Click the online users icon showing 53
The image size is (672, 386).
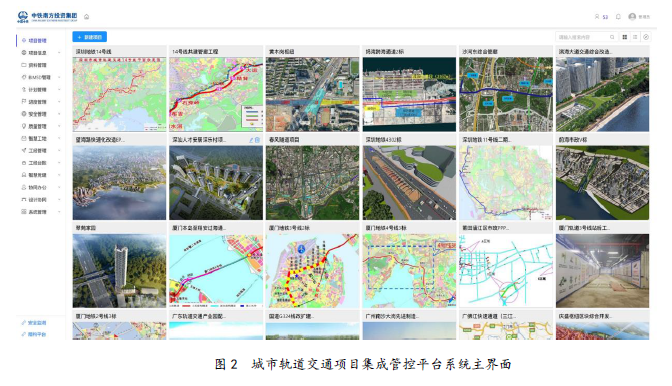click(601, 17)
